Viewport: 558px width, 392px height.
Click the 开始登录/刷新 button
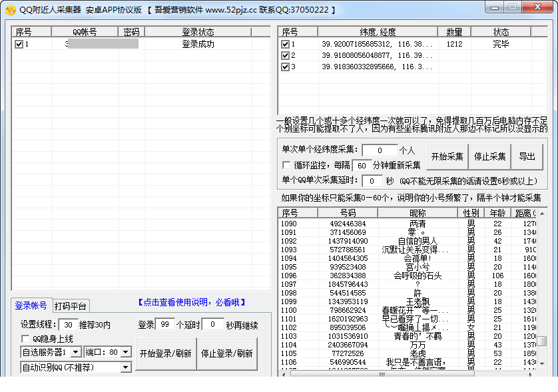point(166,353)
